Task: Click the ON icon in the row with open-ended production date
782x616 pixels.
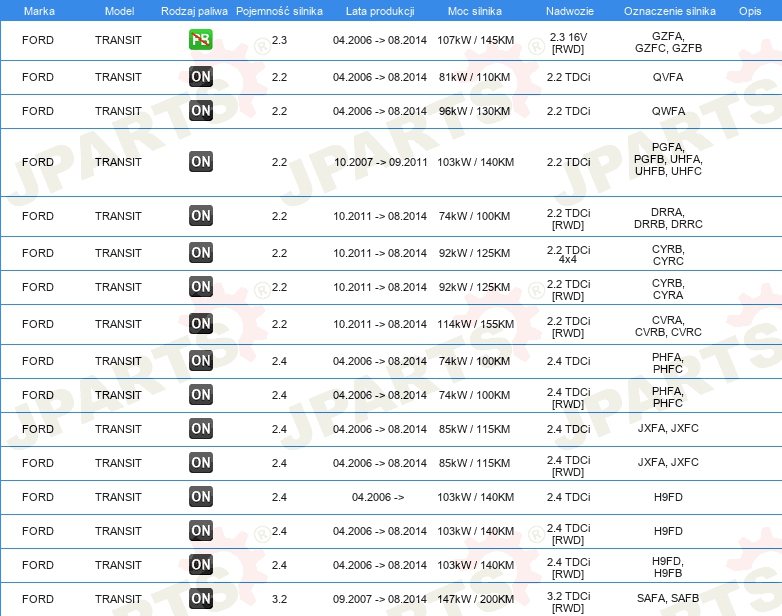Action: 201,497
